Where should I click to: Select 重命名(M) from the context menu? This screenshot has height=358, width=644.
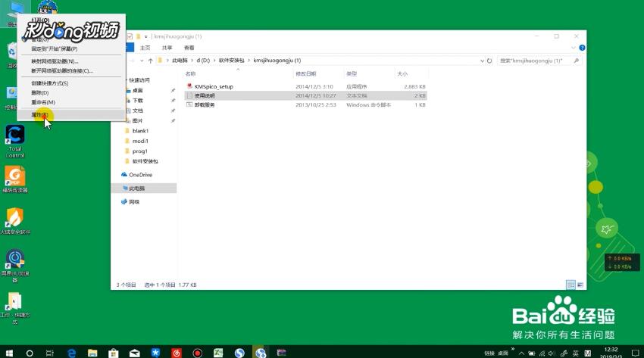[x=42, y=102]
